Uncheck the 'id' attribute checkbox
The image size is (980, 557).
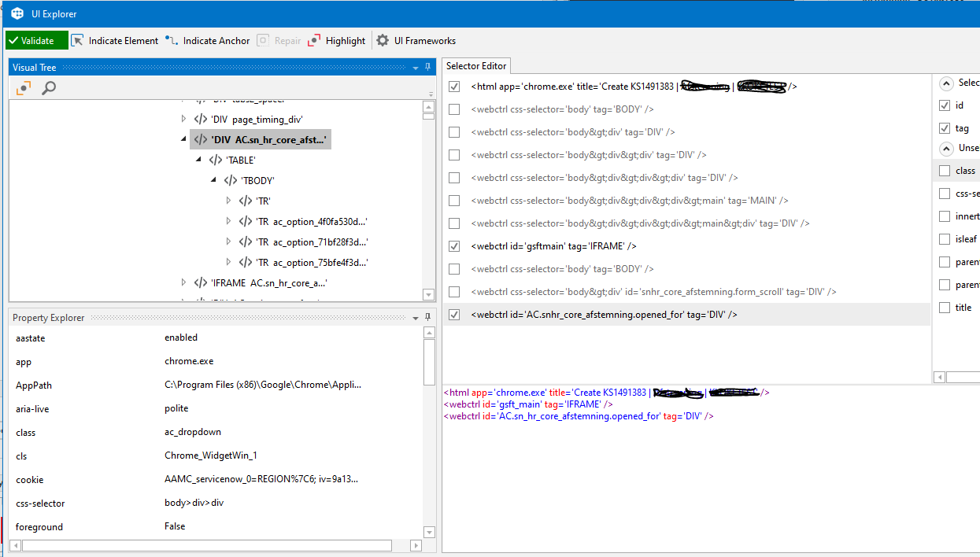pyautogui.click(x=945, y=105)
